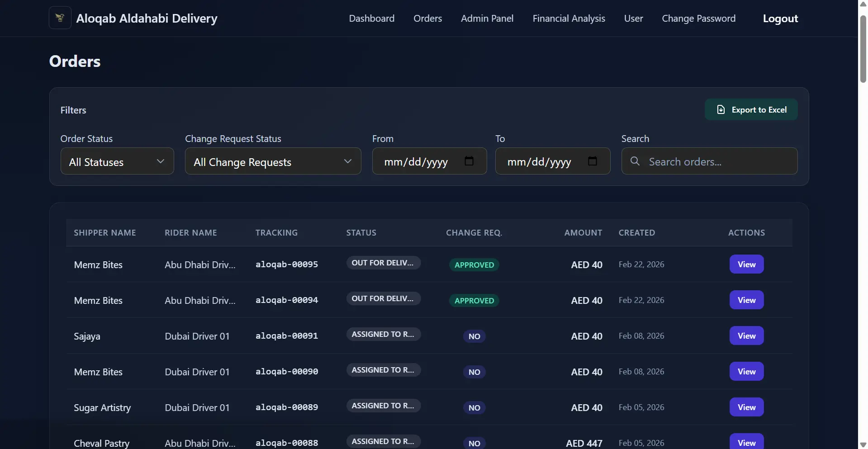Open the Admin Panel section
868x449 pixels.
[487, 18]
